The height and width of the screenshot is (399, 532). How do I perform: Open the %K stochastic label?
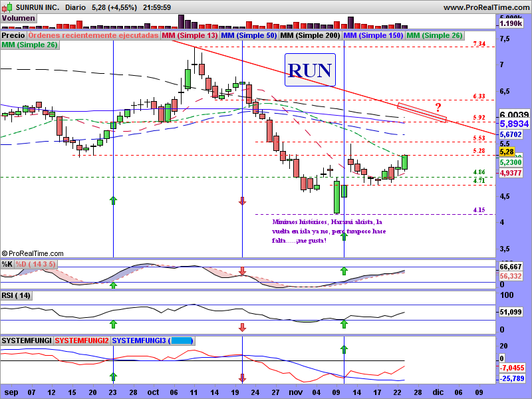tap(7, 264)
